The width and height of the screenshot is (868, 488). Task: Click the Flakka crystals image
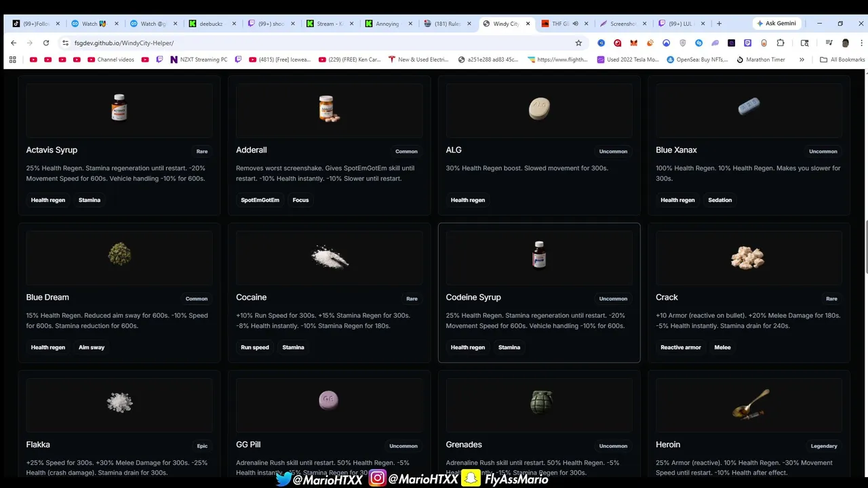tap(119, 402)
